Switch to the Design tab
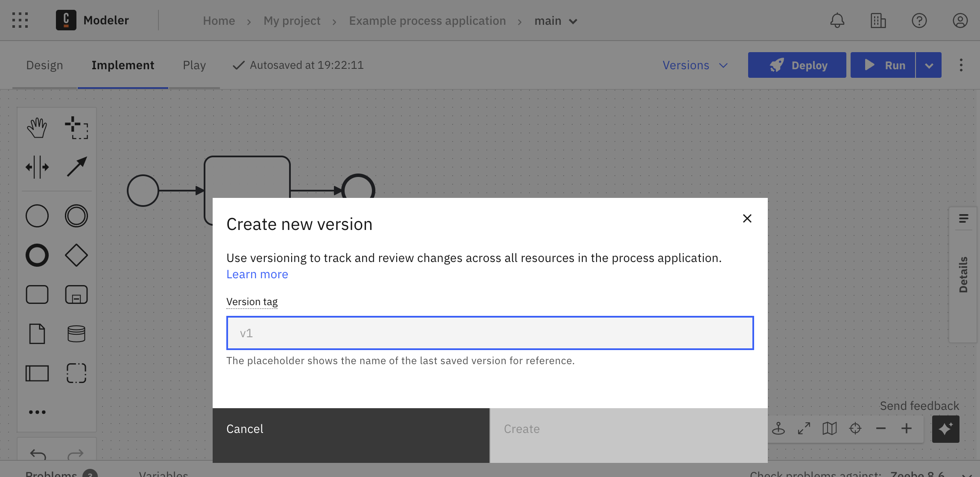Image resolution: width=980 pixels, height=477 pixels. pyautogui.click(x=44, y=65)
